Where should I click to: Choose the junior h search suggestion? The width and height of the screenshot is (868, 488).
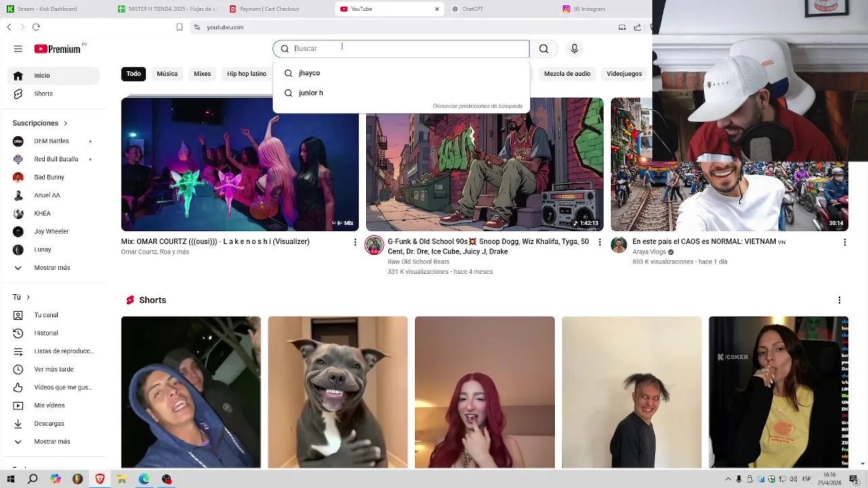coord(401,93)
